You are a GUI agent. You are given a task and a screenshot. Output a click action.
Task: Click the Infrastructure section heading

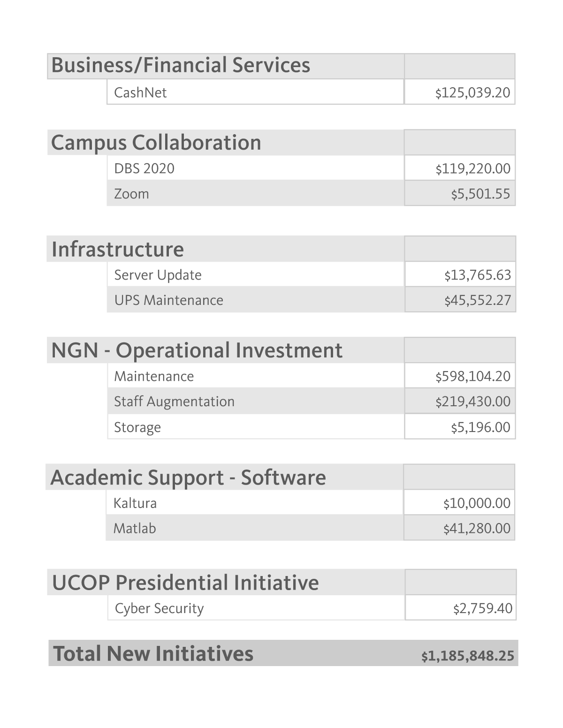(x=118, y=249)
